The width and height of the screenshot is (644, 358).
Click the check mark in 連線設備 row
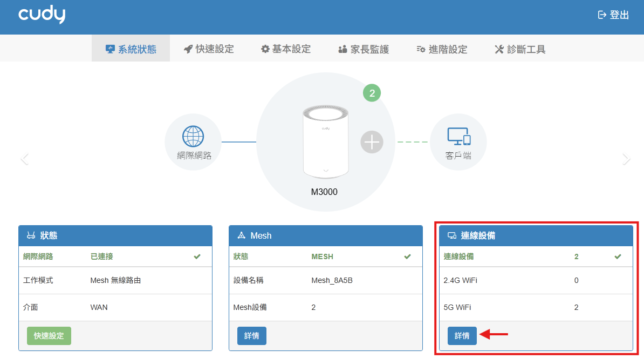[618, 256]
